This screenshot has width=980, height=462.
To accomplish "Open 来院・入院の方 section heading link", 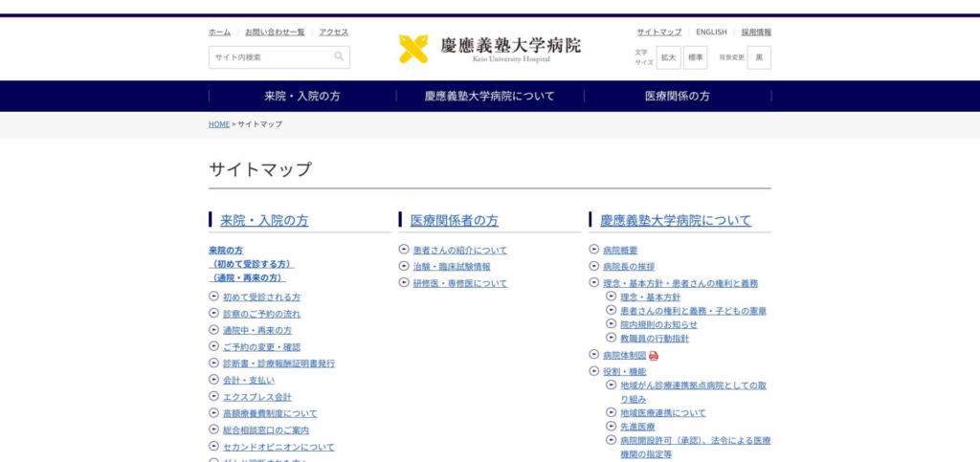I will 264,220.
